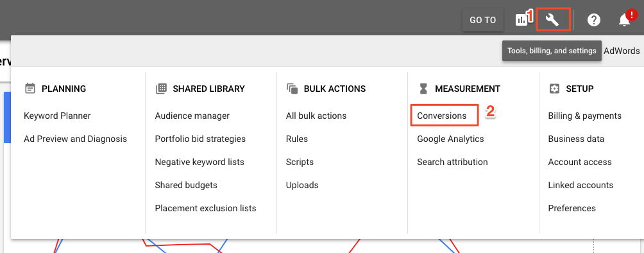Select Account access
Screen dimensions: 644x253
(580, 162)
